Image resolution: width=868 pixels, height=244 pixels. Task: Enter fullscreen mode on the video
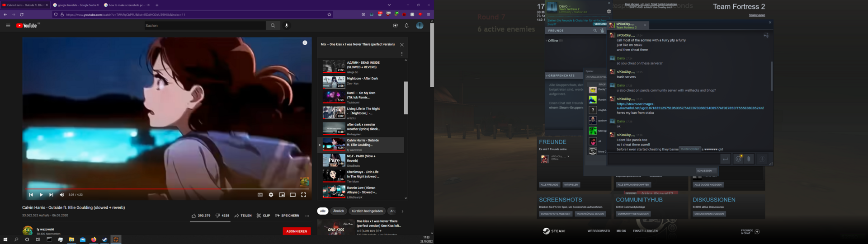click(303, 195)
